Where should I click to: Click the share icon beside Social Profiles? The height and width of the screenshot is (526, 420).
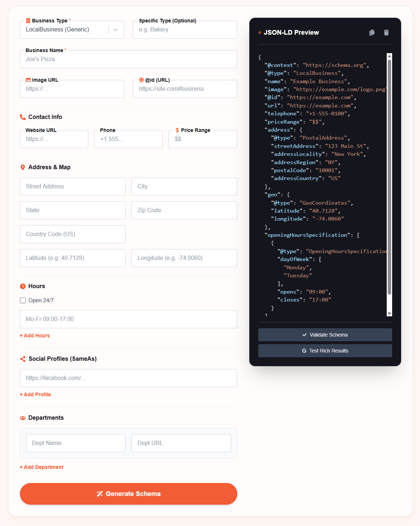[x=23, y=359]
